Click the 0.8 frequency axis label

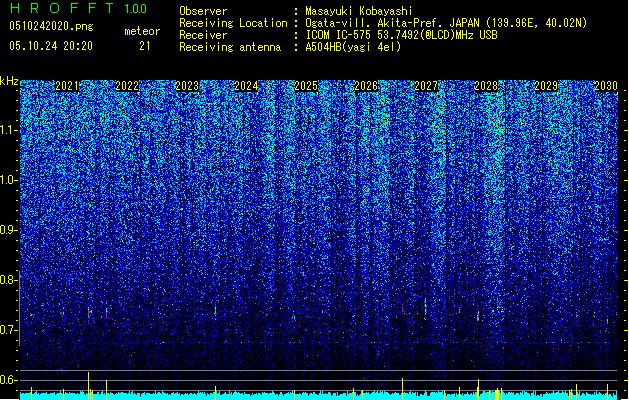(9, 280)
